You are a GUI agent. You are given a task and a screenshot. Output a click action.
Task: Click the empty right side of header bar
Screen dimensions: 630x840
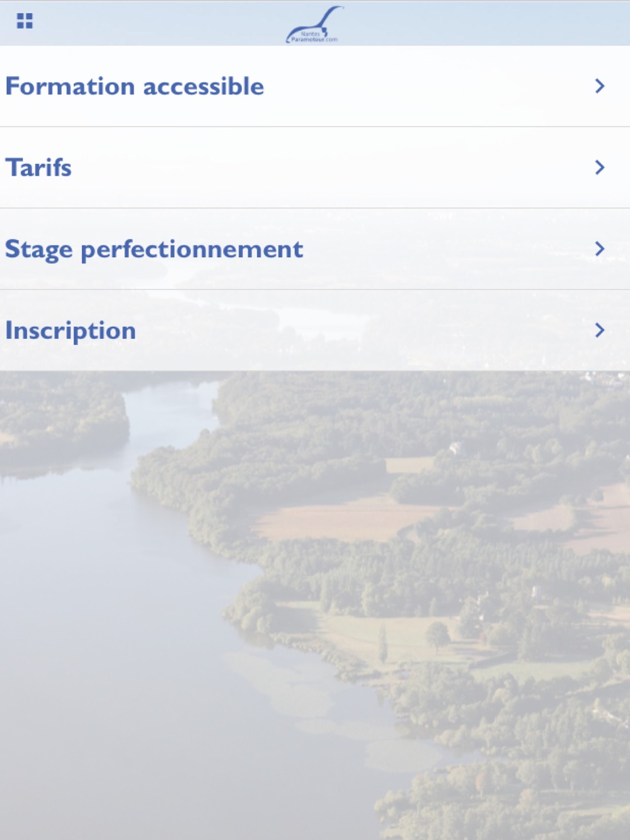tap(504, 23)
